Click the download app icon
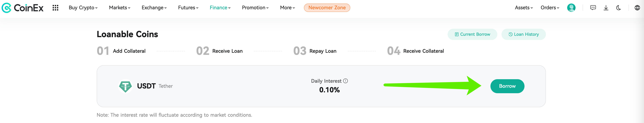644x123 pixels. pyautogui.click(x=606, y=8)
